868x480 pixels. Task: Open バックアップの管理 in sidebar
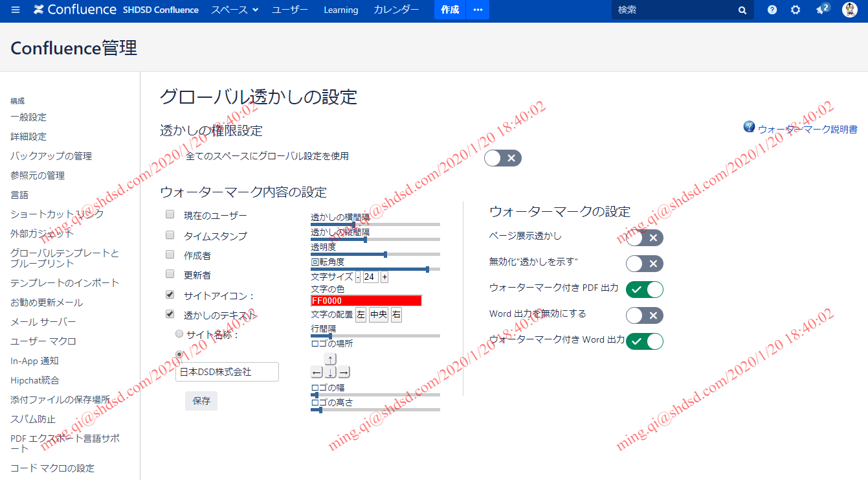pyautogui.click(x=51, y=156)
